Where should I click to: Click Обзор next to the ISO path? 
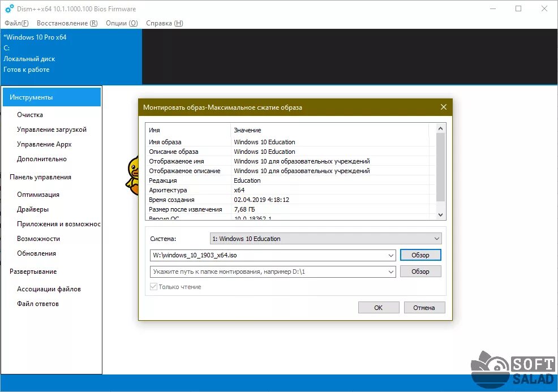[x=420, y=255]
